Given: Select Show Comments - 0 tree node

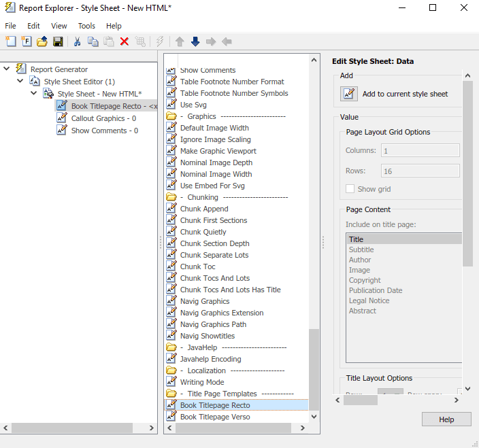Looking at the screenshot, I should click(x=105, y=131).
